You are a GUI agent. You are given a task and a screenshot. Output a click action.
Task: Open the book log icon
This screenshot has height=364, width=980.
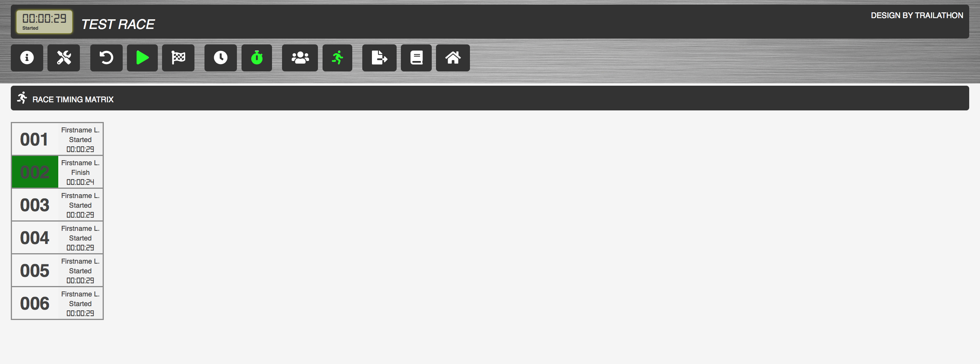tap(416, 58)
